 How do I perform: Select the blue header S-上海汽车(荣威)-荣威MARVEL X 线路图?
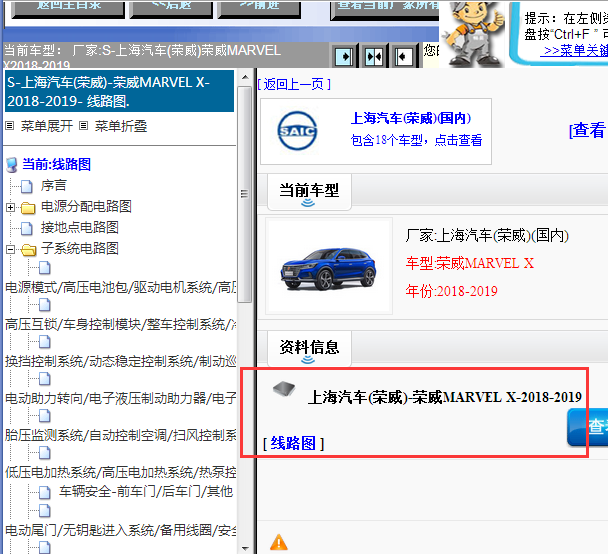[x=119, y=91]
